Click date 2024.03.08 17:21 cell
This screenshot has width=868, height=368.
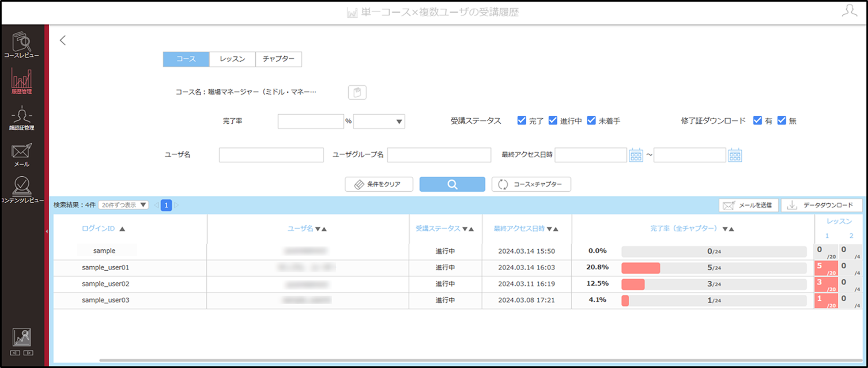click(x=526, y=300)
